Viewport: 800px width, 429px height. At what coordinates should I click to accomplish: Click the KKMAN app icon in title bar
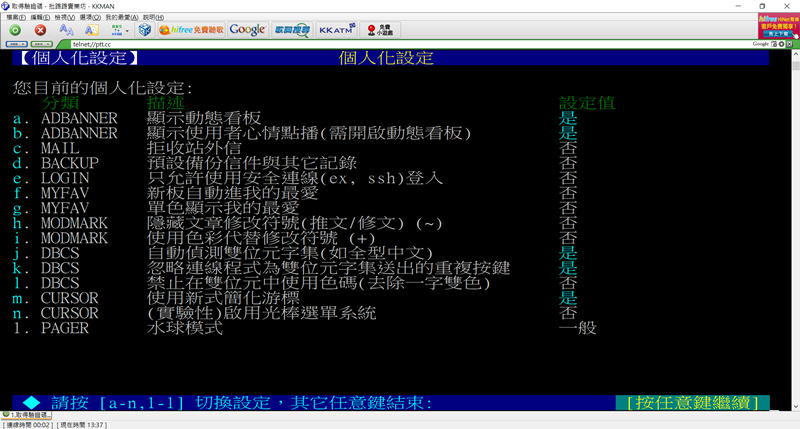point(6,6)
